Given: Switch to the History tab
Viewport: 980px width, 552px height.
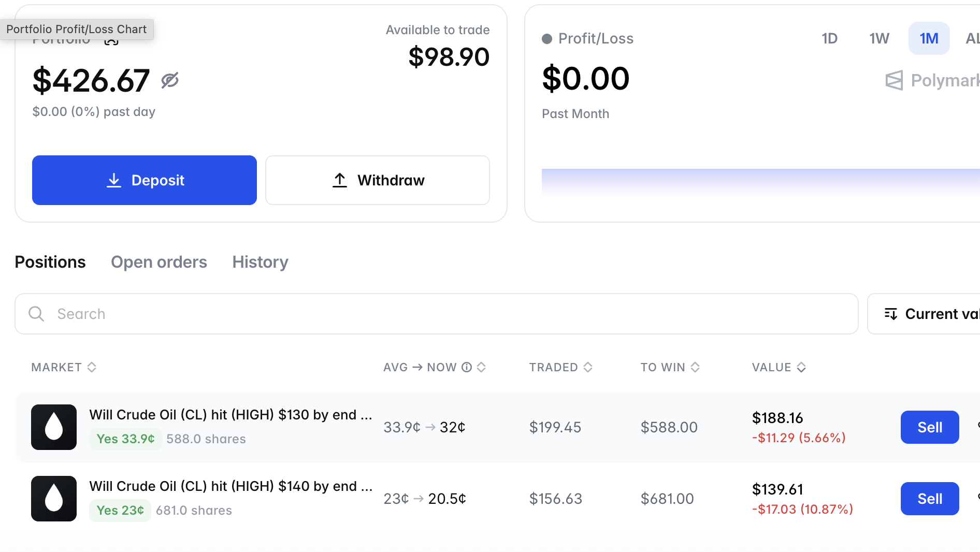Looking at the screenshot, I should [260, 262].
